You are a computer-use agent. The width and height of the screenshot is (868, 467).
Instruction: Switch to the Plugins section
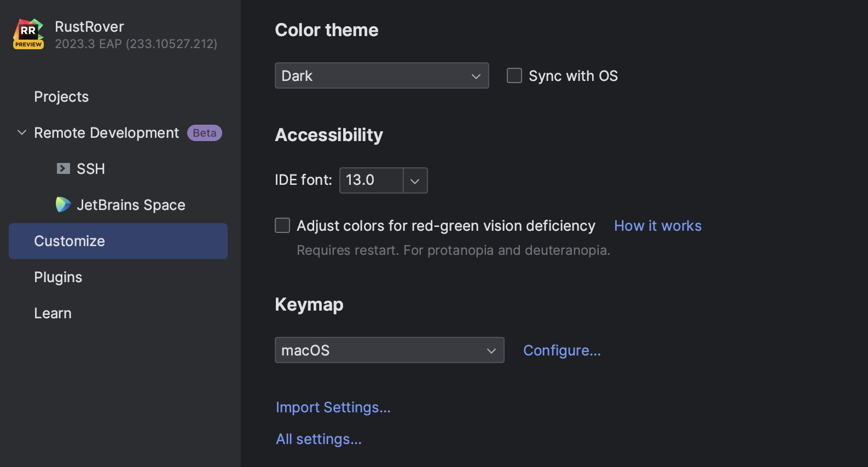(x=58, y=277)
